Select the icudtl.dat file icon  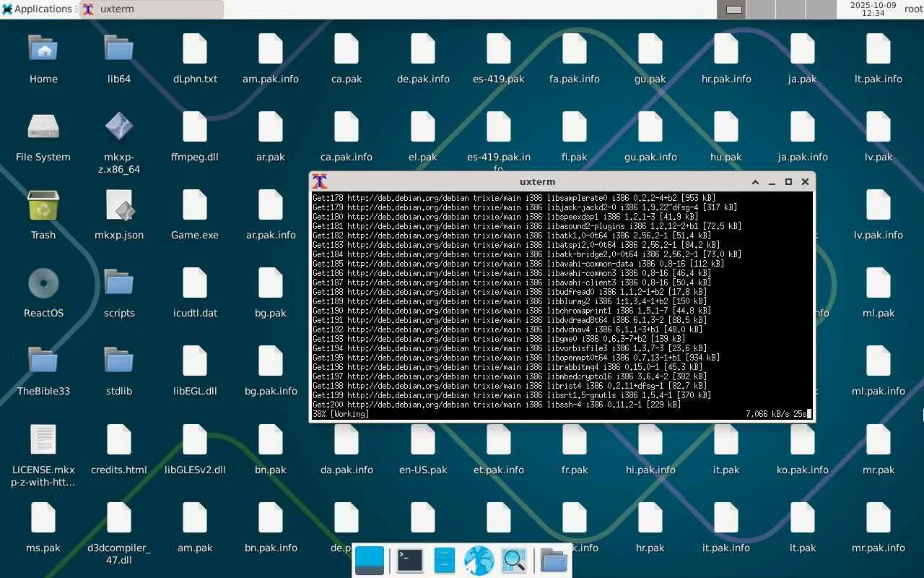[x=195, y=283]
